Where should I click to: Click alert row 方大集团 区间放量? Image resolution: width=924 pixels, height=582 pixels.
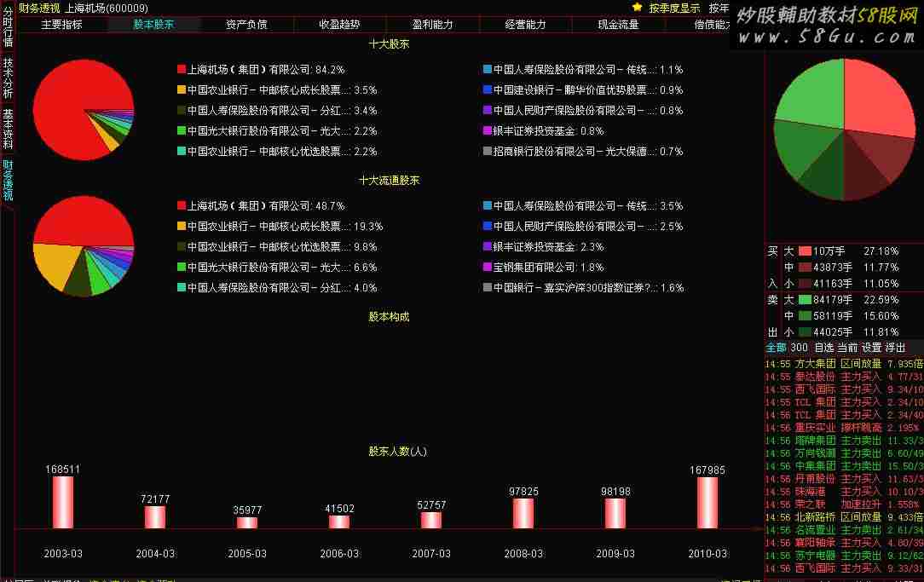[x=844, y=364]
